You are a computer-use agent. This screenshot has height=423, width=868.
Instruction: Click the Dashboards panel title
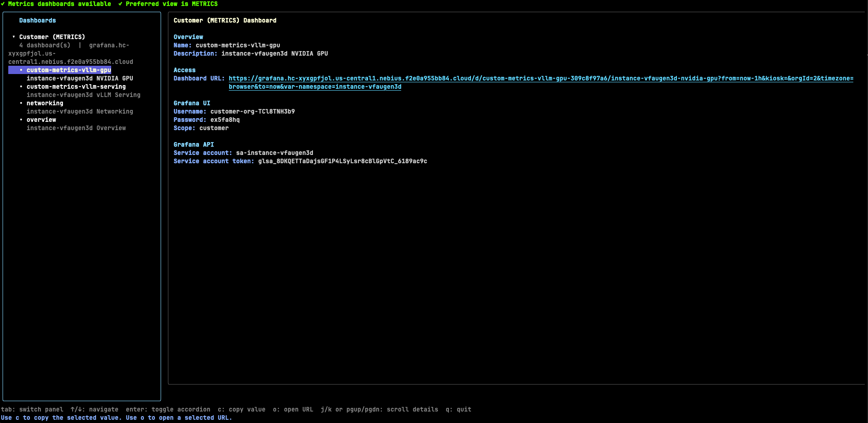pyautogui.click(x=37, y=20)
